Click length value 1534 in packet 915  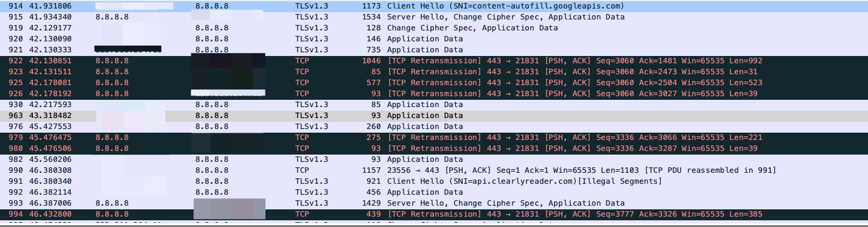[371, 17]
